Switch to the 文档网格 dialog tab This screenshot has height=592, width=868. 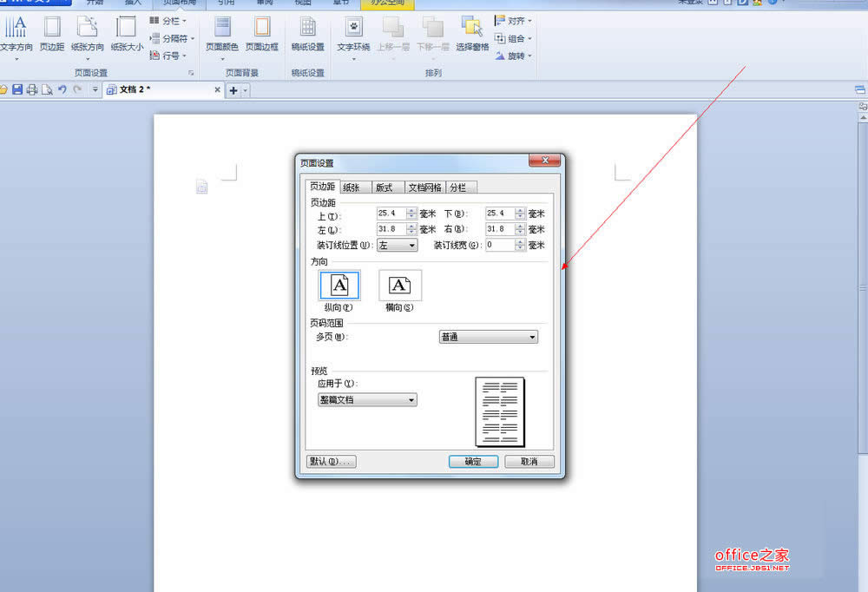[424, 187]
